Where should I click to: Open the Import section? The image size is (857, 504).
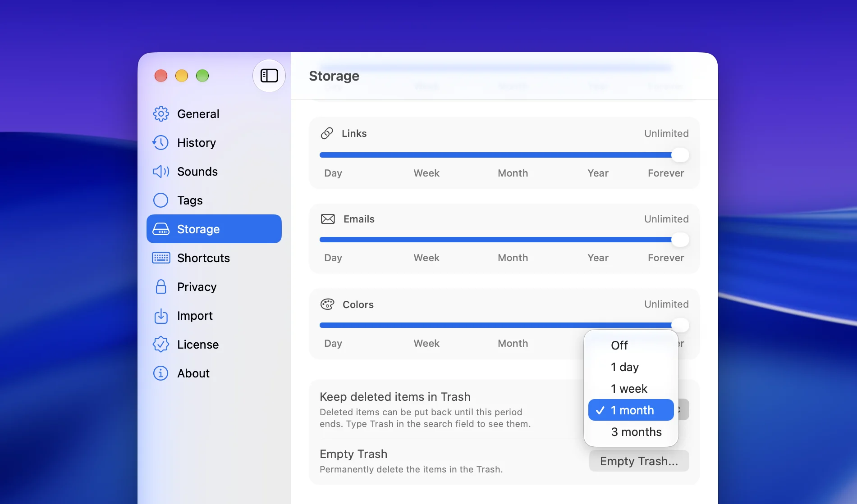pos(214,316)
